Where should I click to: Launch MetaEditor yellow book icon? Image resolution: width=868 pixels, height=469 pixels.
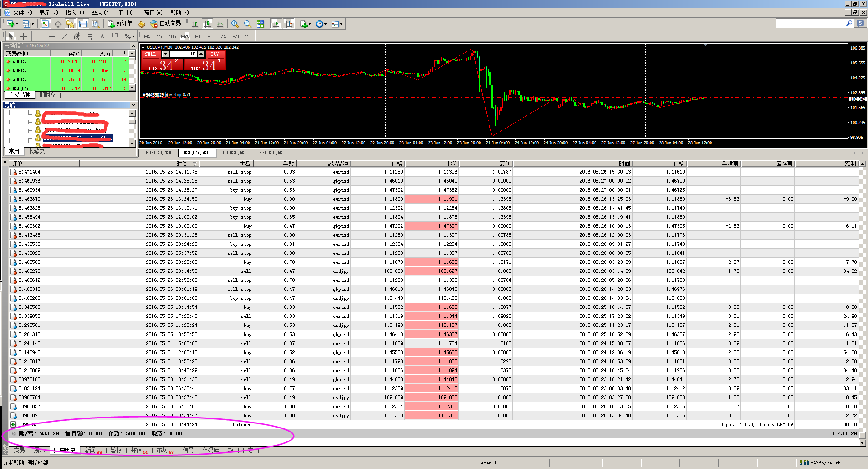[142, 24]
